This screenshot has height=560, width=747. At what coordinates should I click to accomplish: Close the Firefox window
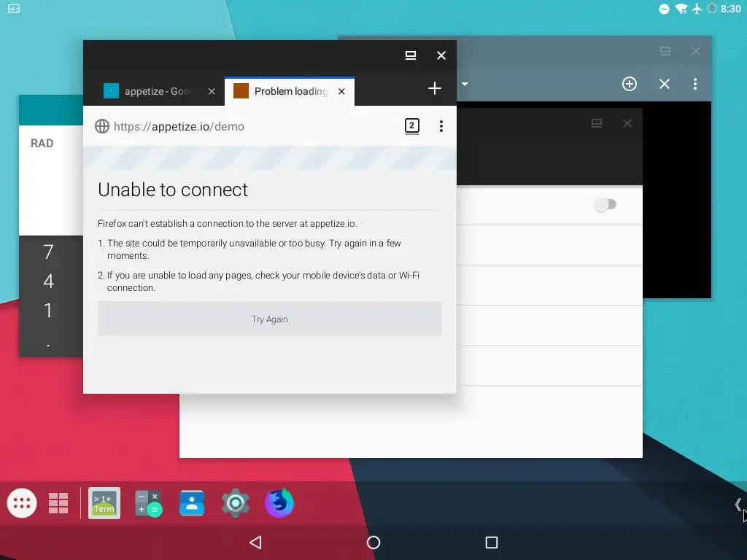click(441, 55)
